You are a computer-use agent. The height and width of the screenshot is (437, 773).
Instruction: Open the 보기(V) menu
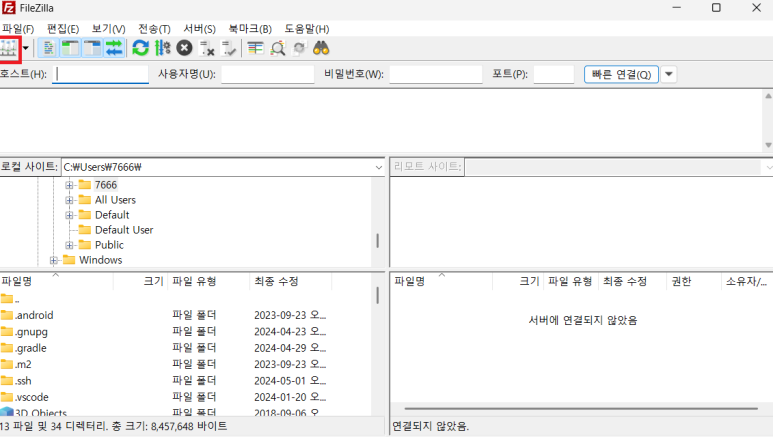[x=108, y=29]
